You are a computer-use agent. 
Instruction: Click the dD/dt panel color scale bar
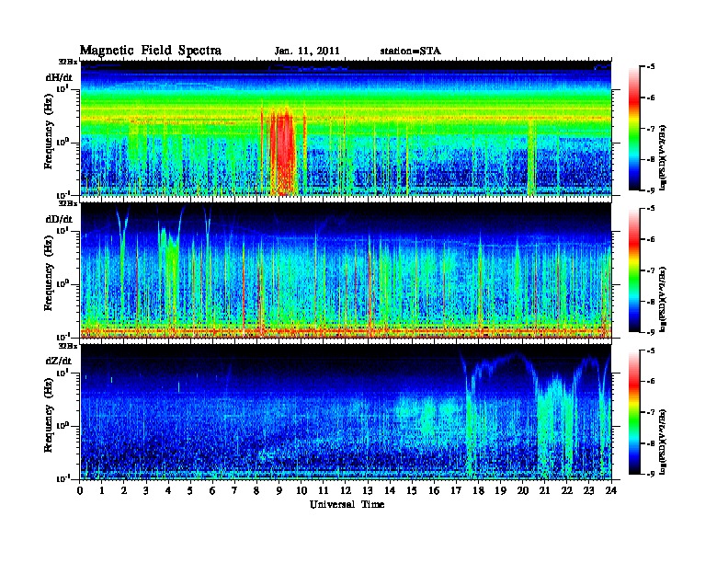coord(634,270)
